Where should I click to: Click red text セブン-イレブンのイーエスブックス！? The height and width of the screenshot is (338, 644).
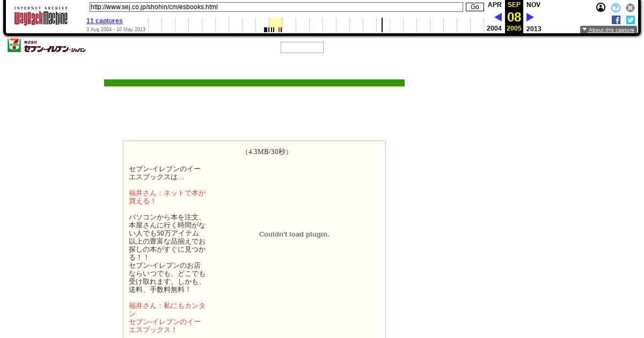[165, 326]
